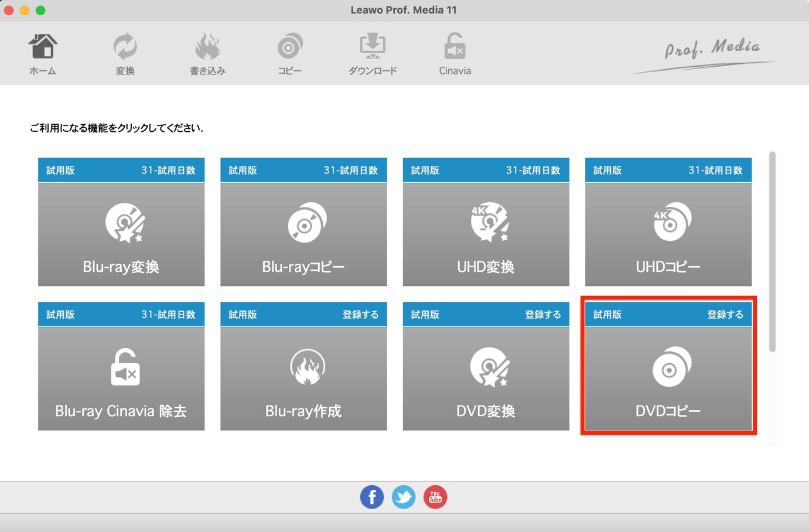809x532 pixels.
Task: Select the UHD変換 label
Action: 486,267
